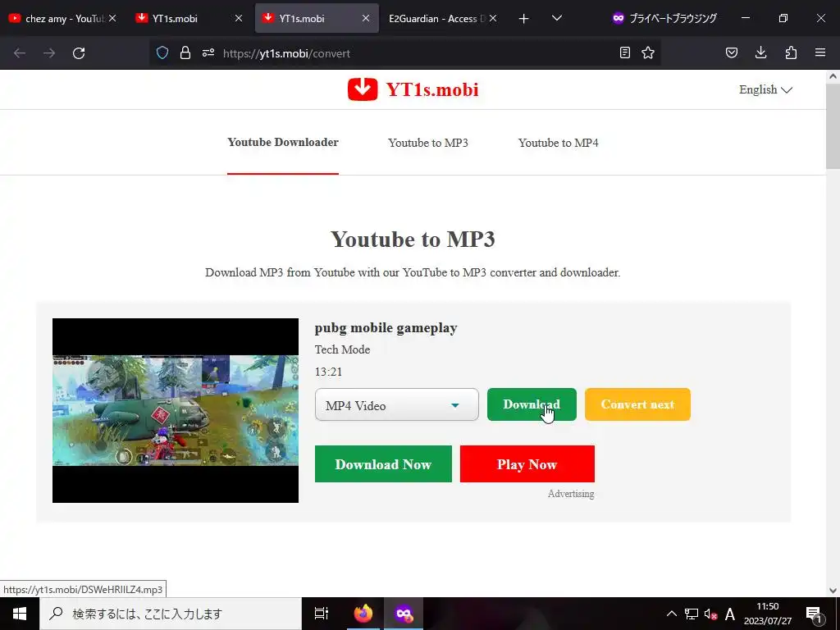This screenshot has height=630, width=840.
Task: Close the chez amy YouTube tab
Action: click(112, 18)
